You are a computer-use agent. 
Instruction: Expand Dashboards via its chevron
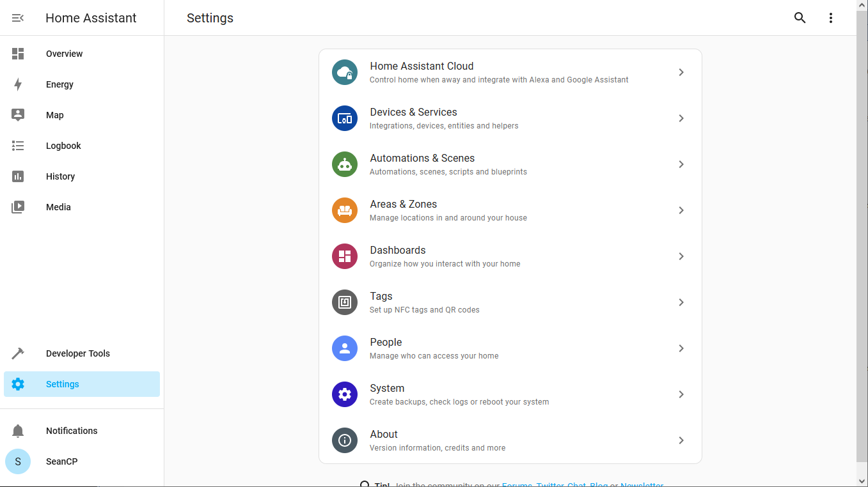click(681, 256)
